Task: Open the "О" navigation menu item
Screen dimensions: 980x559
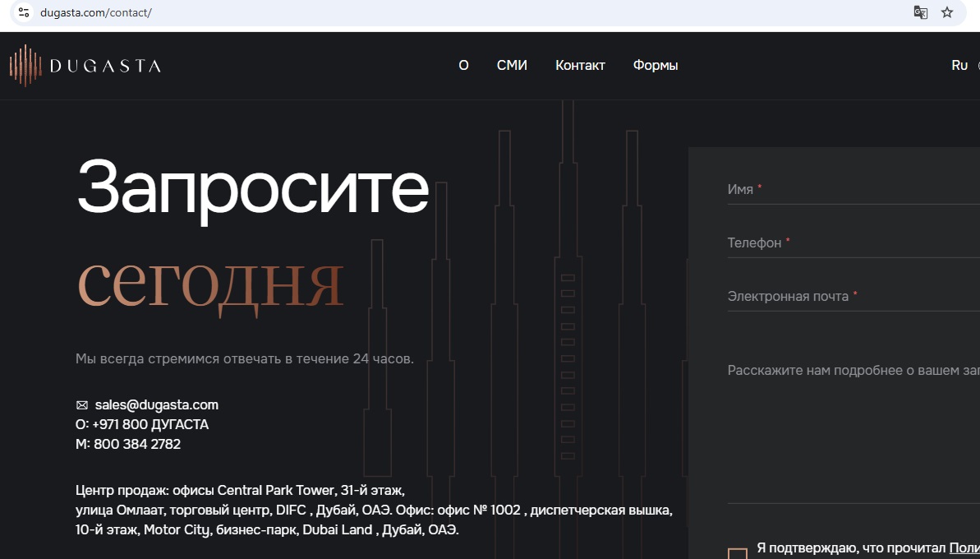Action: tap(463, 66)
